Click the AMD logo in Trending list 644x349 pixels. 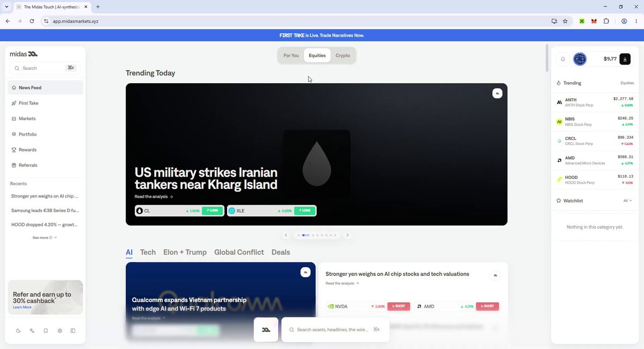pyautogui.click(x=559, y=160)
